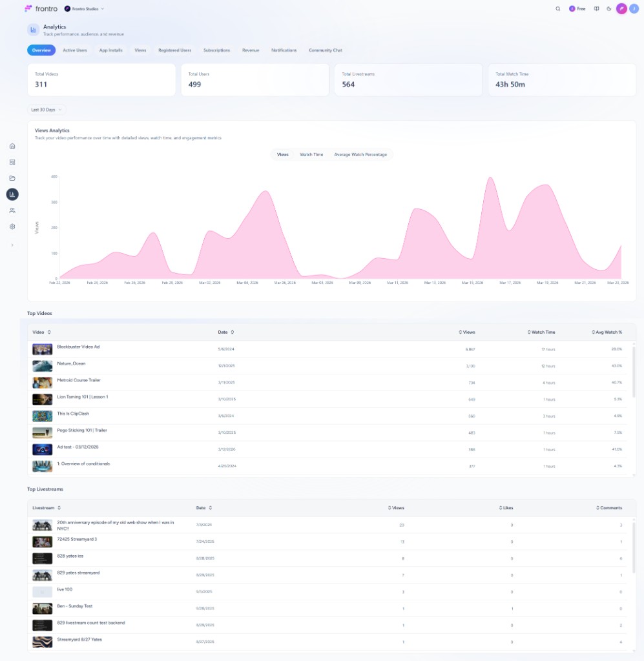Viewport: 644px width, 661px height.
Task: Switch the chart to Average Watch Percentage
Action: (360, 155)
